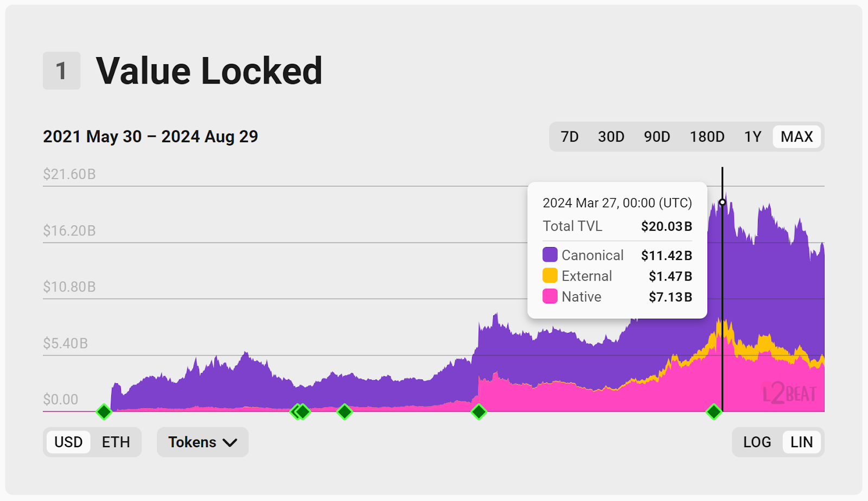Select the 7D time range
Viewport: 868px width, 501px height.
569,137
